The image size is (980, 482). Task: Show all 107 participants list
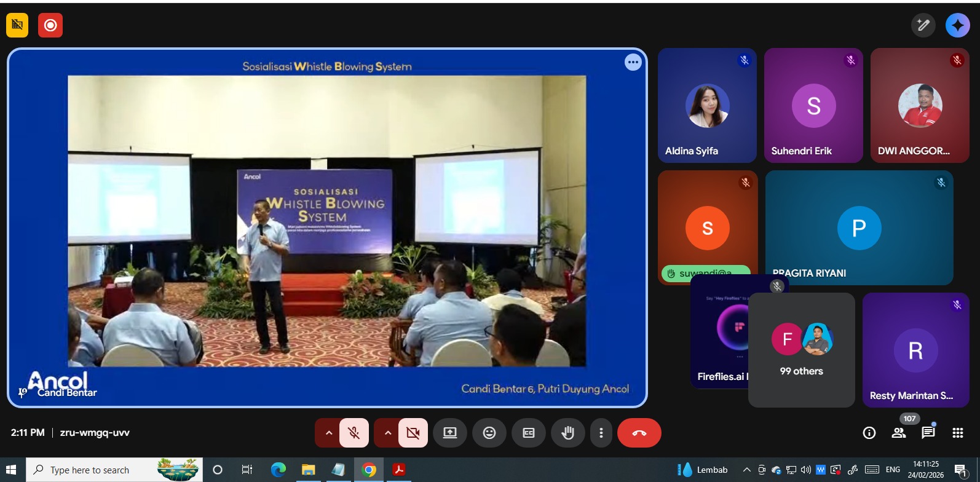pyautogui.click(x=899, y=433)
